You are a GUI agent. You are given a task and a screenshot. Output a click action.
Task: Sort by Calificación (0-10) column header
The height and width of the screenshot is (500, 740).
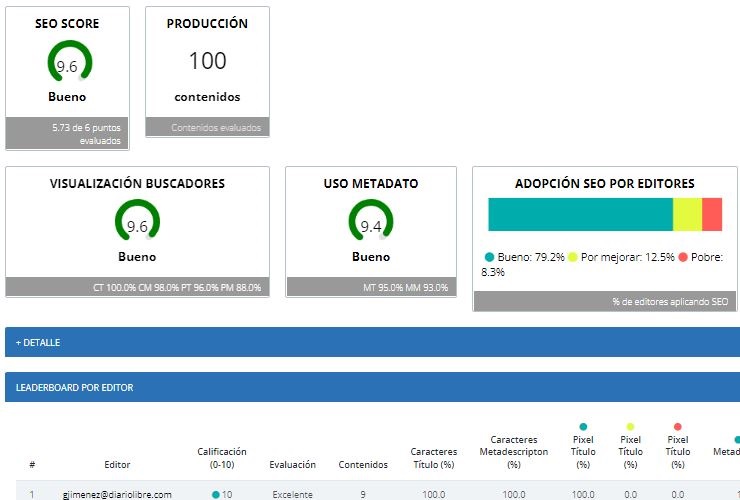(221, 458)
